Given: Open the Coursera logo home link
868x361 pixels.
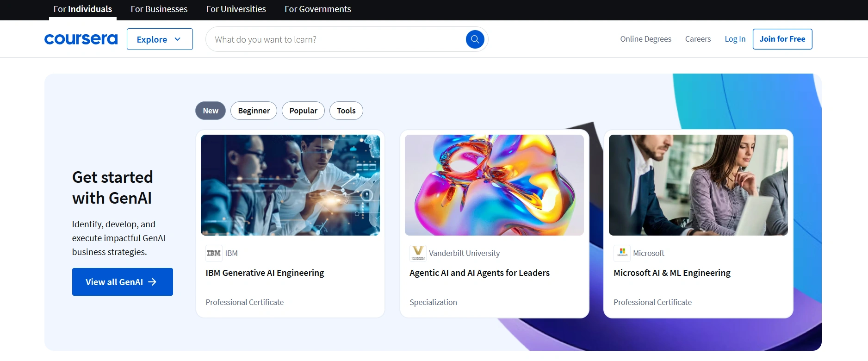Looking at the screenshot, I should (81, 39).
